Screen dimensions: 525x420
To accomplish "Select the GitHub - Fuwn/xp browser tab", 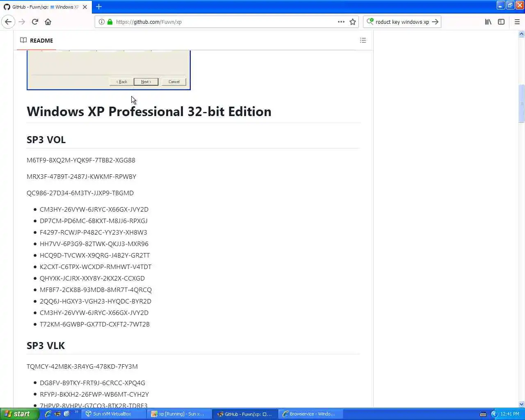I will [x=45, y=7].
